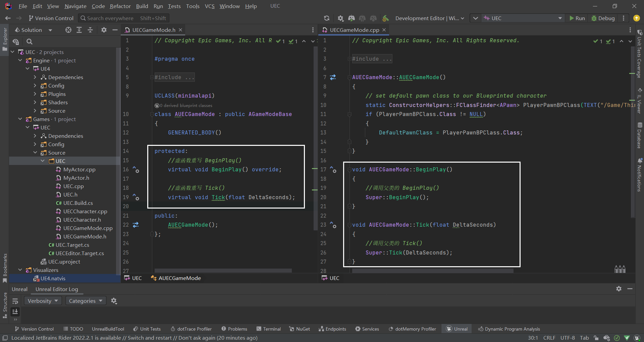Screen dimensions: 644x342
Task: Open the Verbosity dropdown
Action: pos(43,301)
